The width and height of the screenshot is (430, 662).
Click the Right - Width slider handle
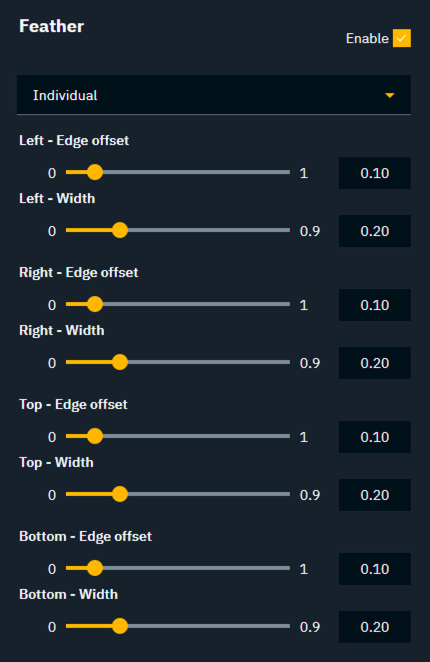point(120,362)
